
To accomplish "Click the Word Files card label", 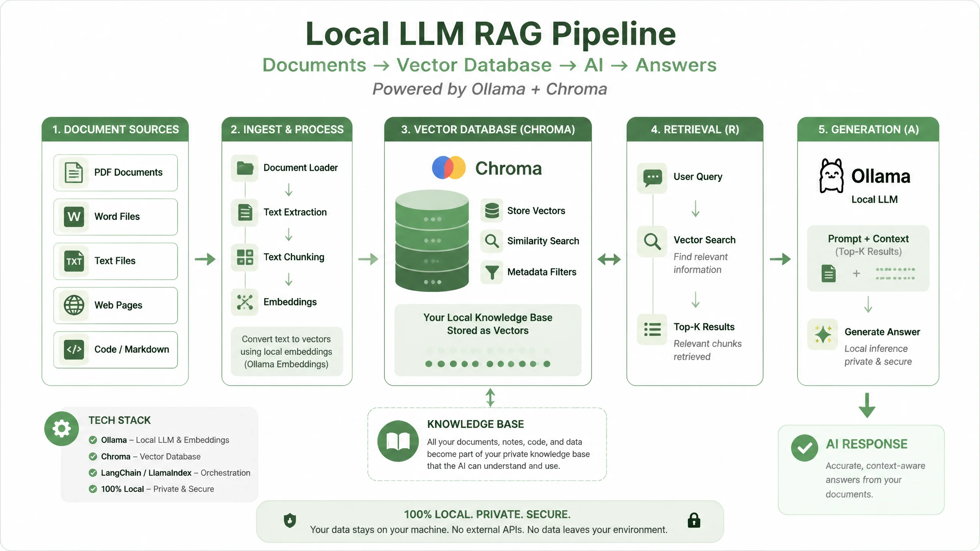I will click(x=117, y=217).
